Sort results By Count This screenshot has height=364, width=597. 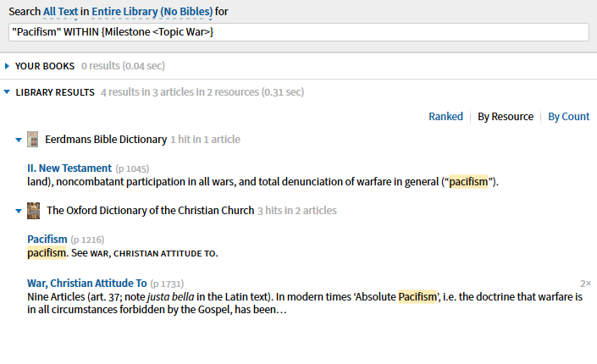[568, 117]
